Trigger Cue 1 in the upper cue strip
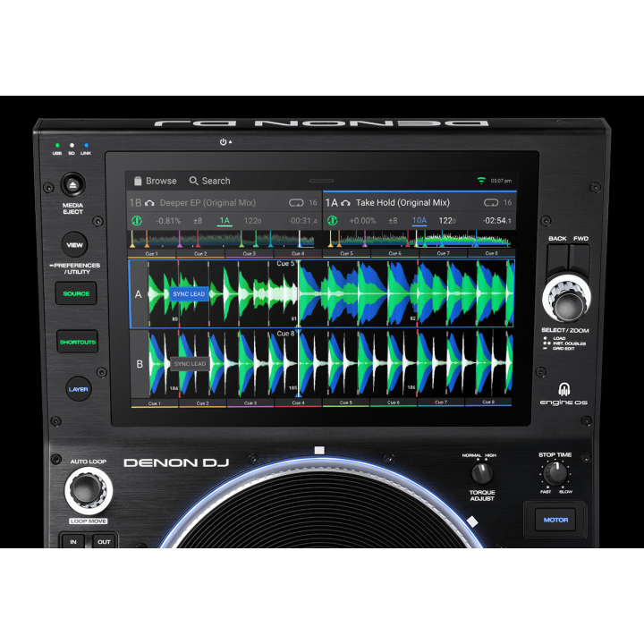 pyautogui.click(x=151, y=254)
